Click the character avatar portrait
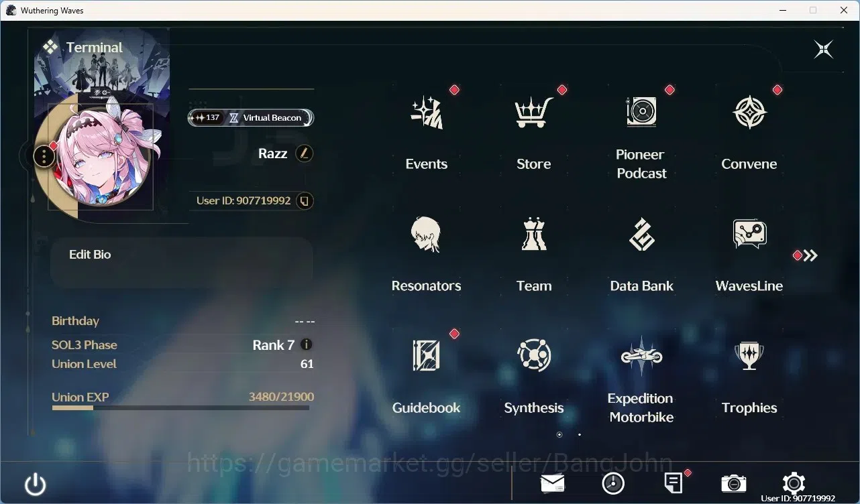Viewport: 860px width, 504px height. [x=101, y=155]
